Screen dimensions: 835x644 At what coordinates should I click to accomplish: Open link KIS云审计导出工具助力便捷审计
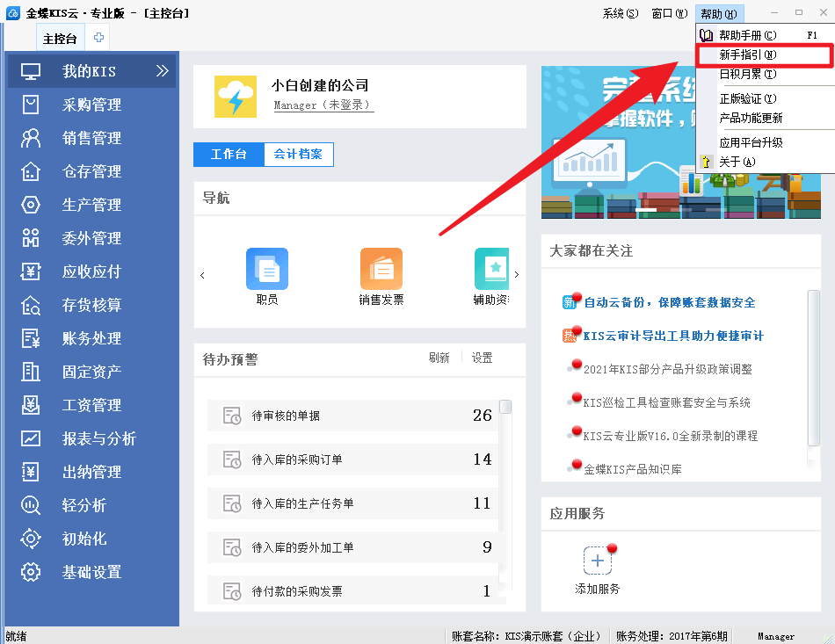pos(673,336)
